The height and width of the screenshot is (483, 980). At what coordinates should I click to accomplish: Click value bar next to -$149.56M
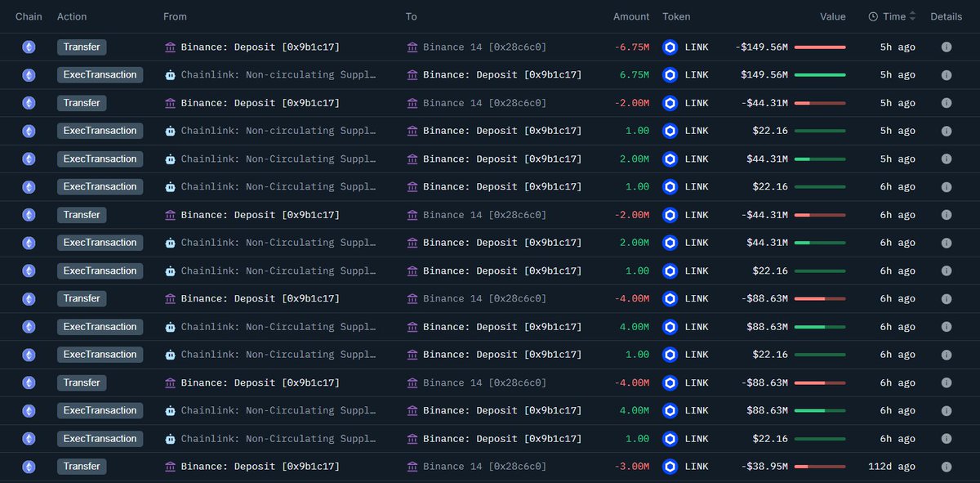tap(820, 47)
